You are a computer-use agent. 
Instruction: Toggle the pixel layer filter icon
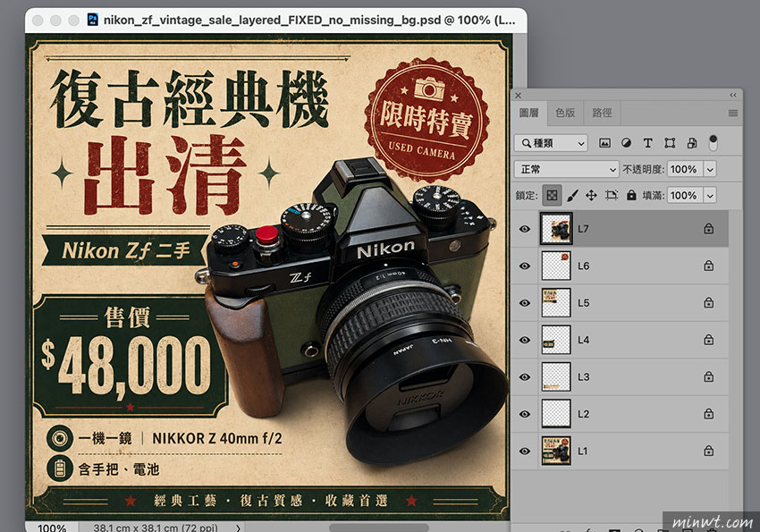pos(604,143)
